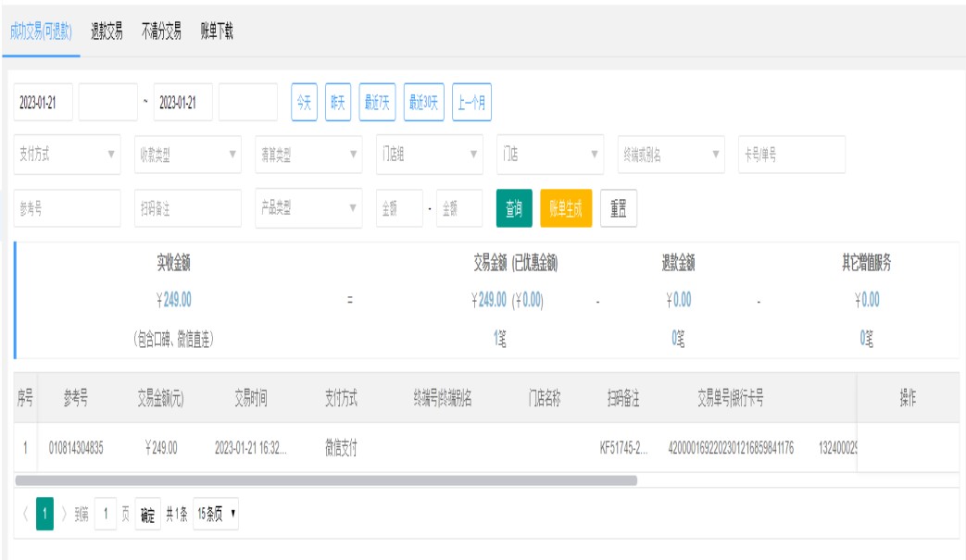Screen dimensions: 966x560
Task: Expand the 支付方式 dropdown
Action: [x=68, y=156]
